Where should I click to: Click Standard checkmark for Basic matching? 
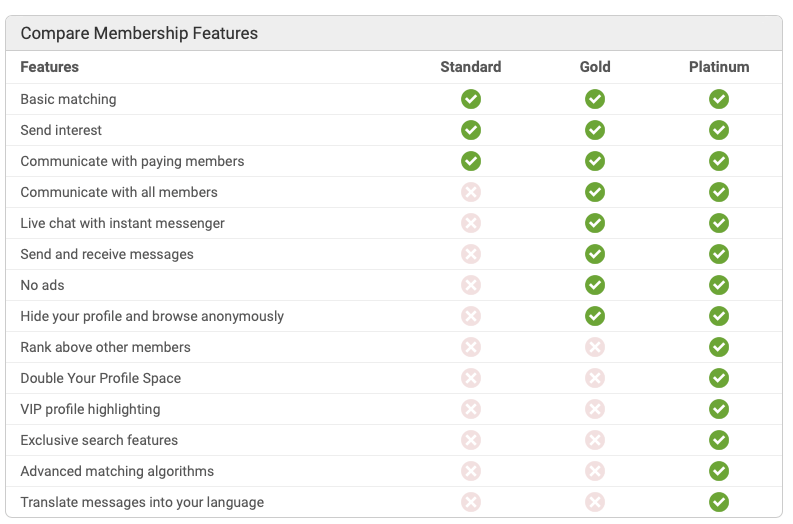[471, 99]
